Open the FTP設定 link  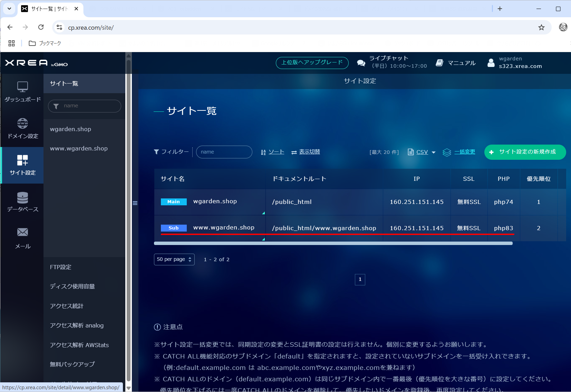(x=60, y=267)
